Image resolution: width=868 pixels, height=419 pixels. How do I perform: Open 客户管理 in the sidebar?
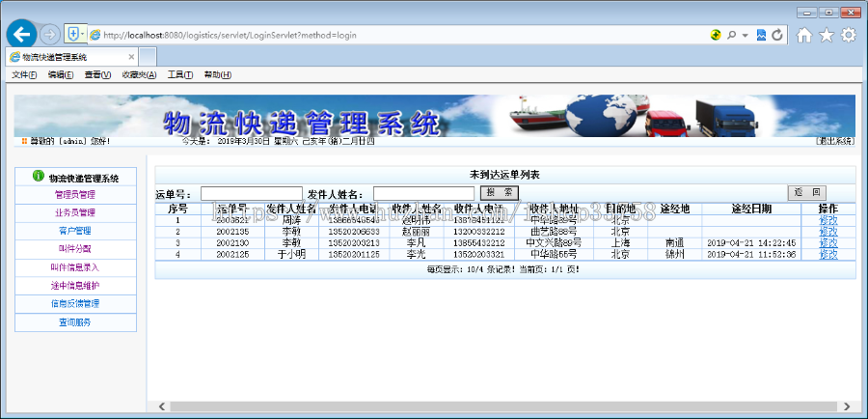tap(75, 231)
